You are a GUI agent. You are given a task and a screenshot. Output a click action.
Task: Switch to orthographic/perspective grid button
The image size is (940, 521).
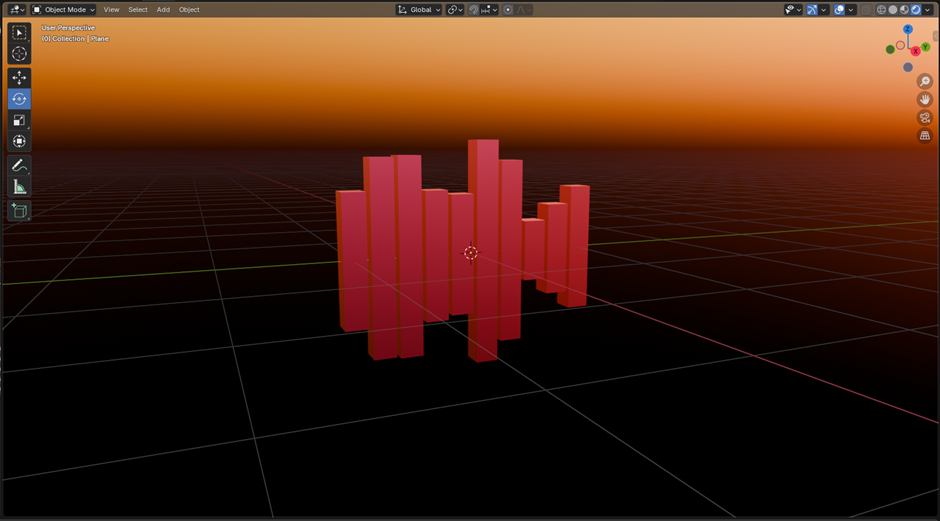click(925, 136)
